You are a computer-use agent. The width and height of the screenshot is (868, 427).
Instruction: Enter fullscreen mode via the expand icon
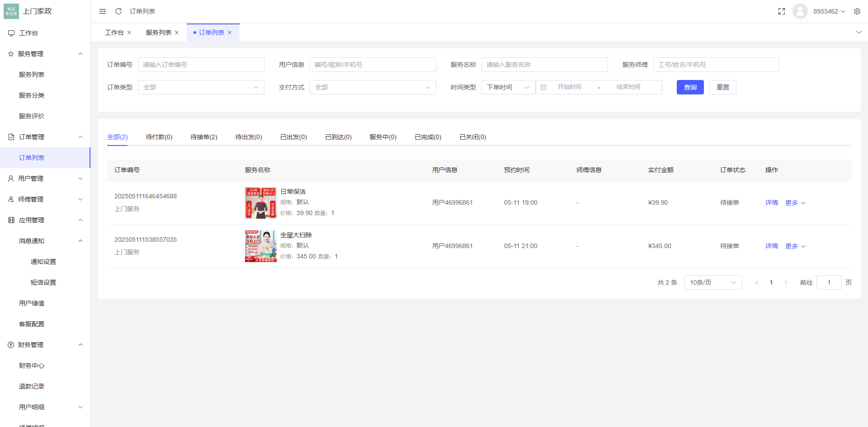(x=782, y=11)
